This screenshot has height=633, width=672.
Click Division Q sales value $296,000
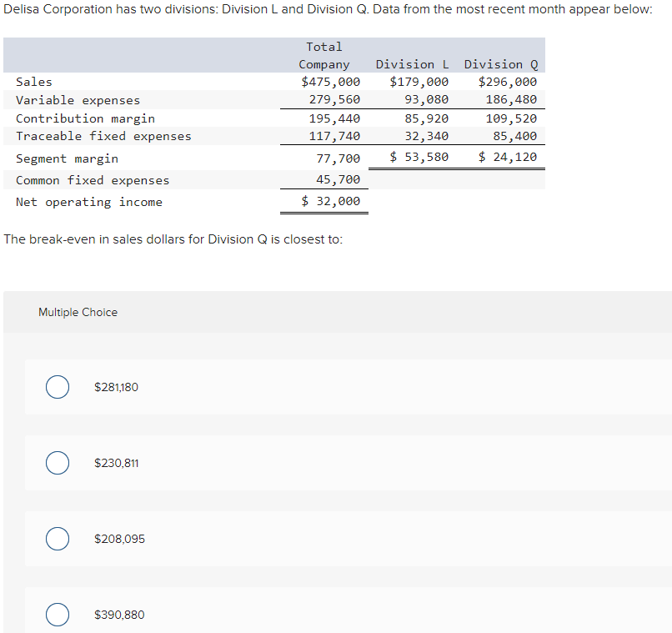(508, 82)
